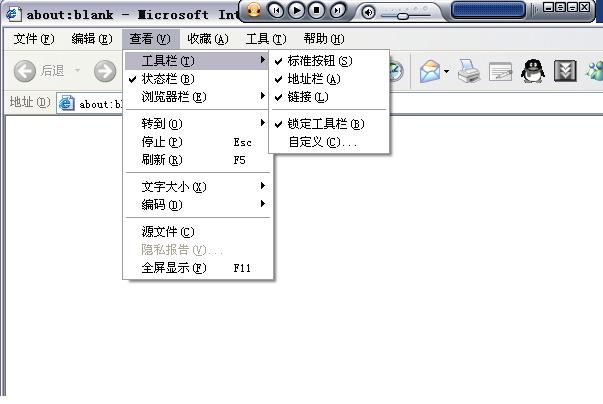Click the Forward arrow button

click(x=105, y=71)
